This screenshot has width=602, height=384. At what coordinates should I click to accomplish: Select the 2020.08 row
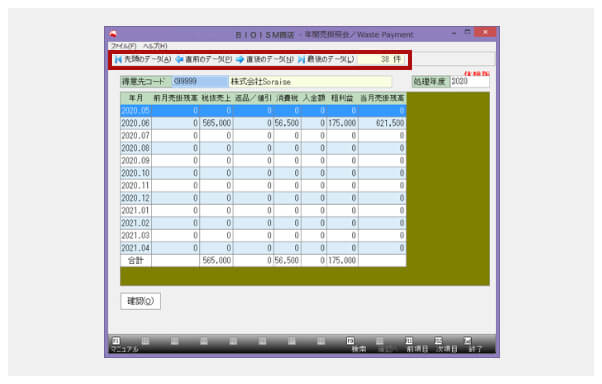tap(263, 148)
